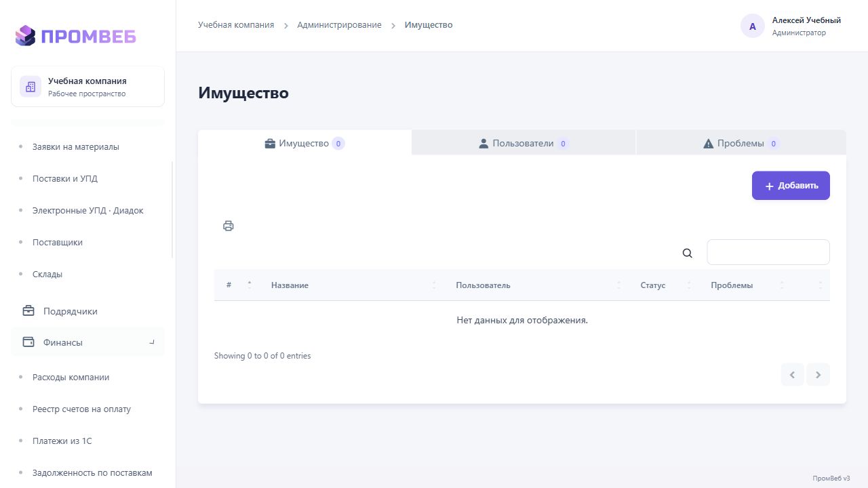Click the Учебная компания building icon
This screenshot has height=488, width=868.
(31, 87)
